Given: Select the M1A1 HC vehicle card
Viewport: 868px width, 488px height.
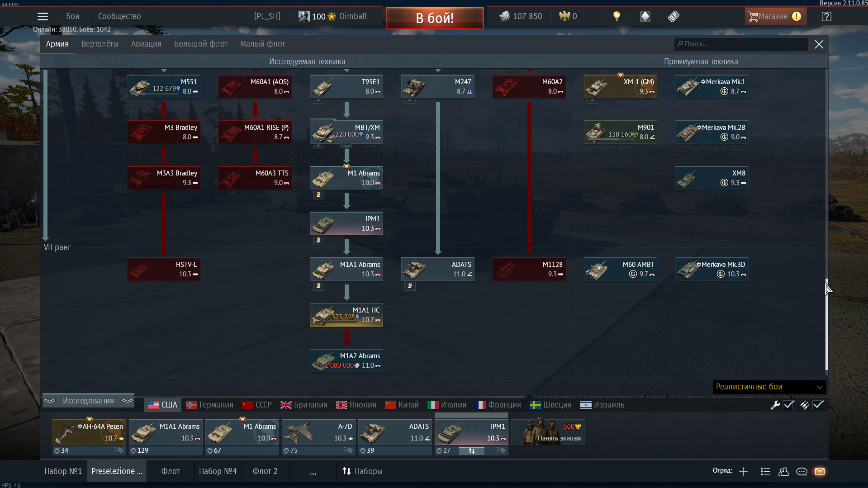Looking at the screenshot, I should tap(346, 315).
